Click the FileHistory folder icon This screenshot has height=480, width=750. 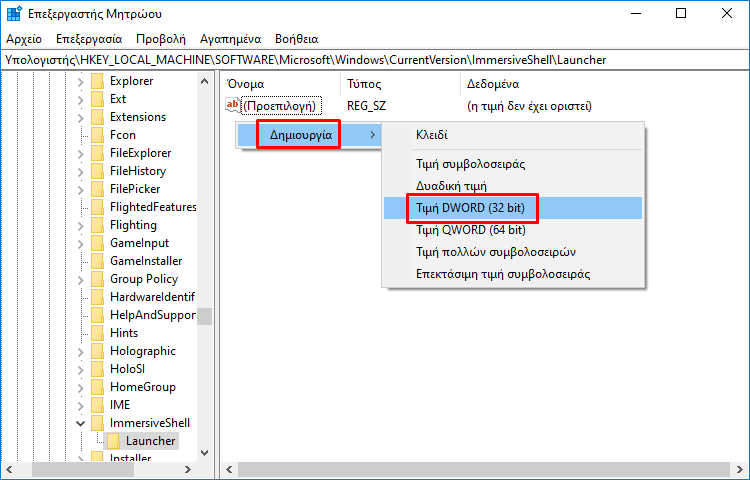(x=98, y=171)
